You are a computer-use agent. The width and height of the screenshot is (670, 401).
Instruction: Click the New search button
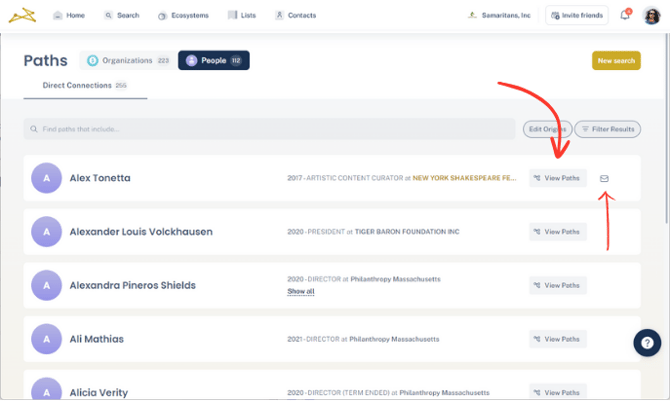point(616,60)
